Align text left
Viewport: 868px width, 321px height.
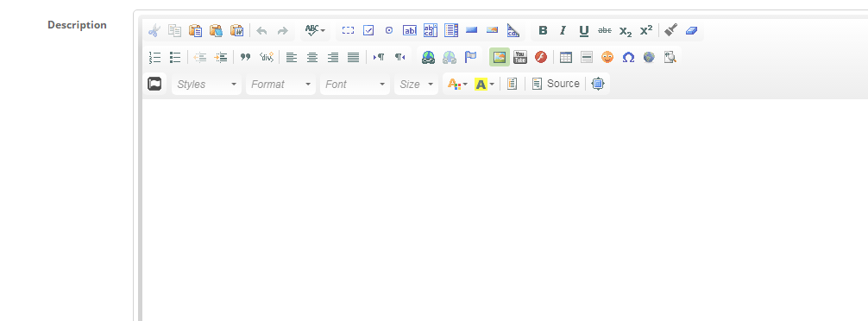click(x=292, y=57)
